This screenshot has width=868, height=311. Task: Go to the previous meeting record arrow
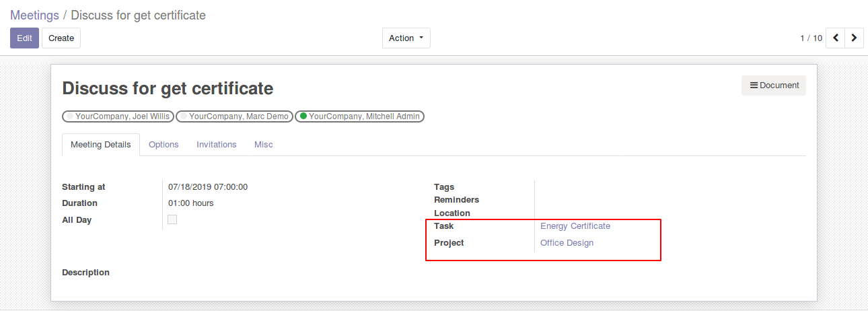[835, 38]
